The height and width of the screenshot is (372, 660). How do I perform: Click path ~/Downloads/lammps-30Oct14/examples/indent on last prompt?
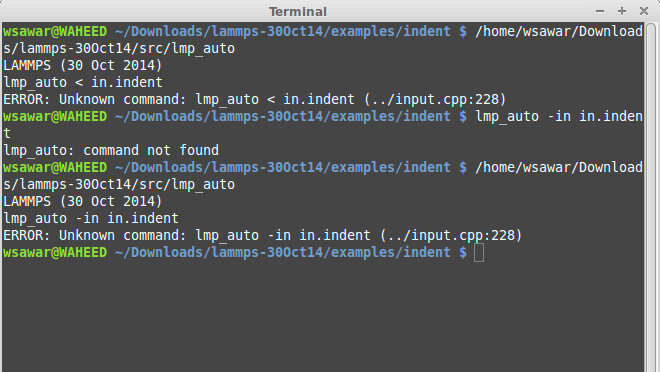tap(282, 252)
